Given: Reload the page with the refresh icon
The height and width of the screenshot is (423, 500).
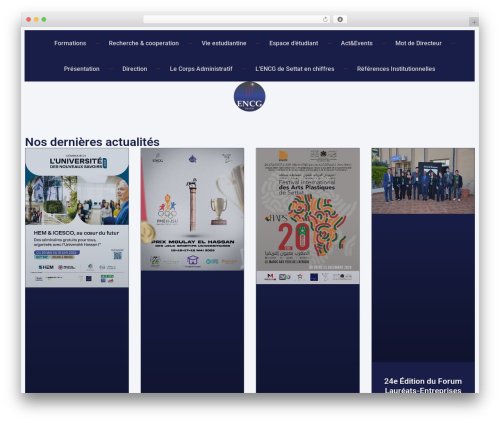Looking at the screenshot, I should (x=325, y=20).
